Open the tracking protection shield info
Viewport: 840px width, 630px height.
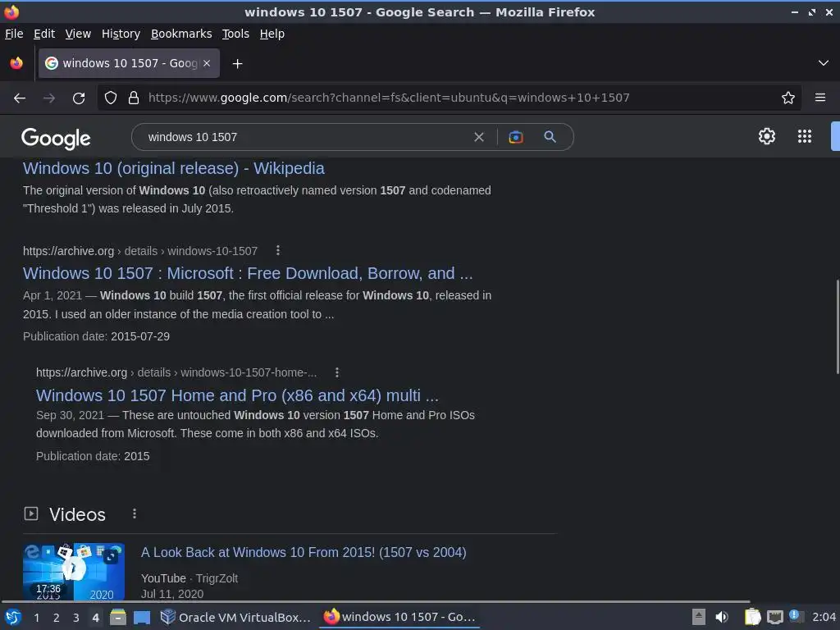coord(111,98)
